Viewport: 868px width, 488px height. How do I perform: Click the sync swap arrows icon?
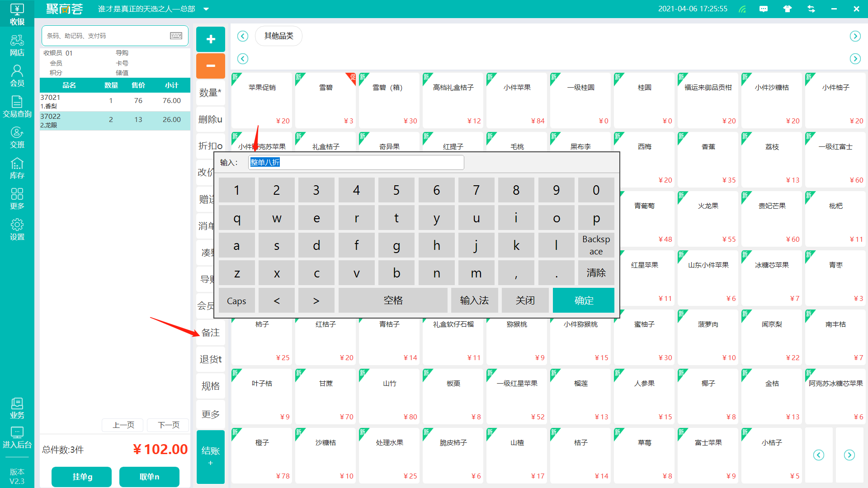click(x=811, y=9)
